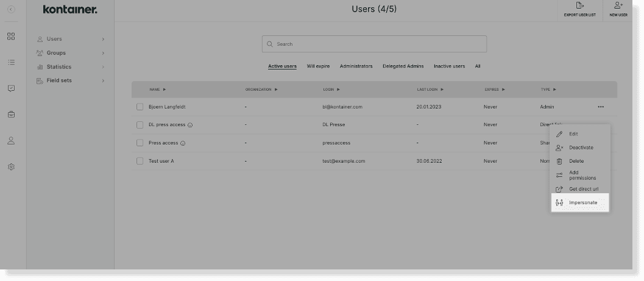Click the Impersonate people icon
Viewport: 644px width, 281px height.
tap(559, 203)
